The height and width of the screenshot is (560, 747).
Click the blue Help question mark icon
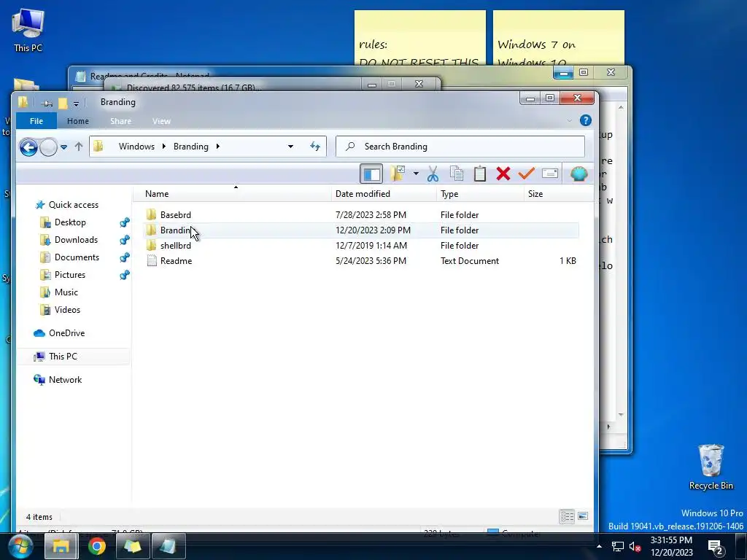(586, 120)
